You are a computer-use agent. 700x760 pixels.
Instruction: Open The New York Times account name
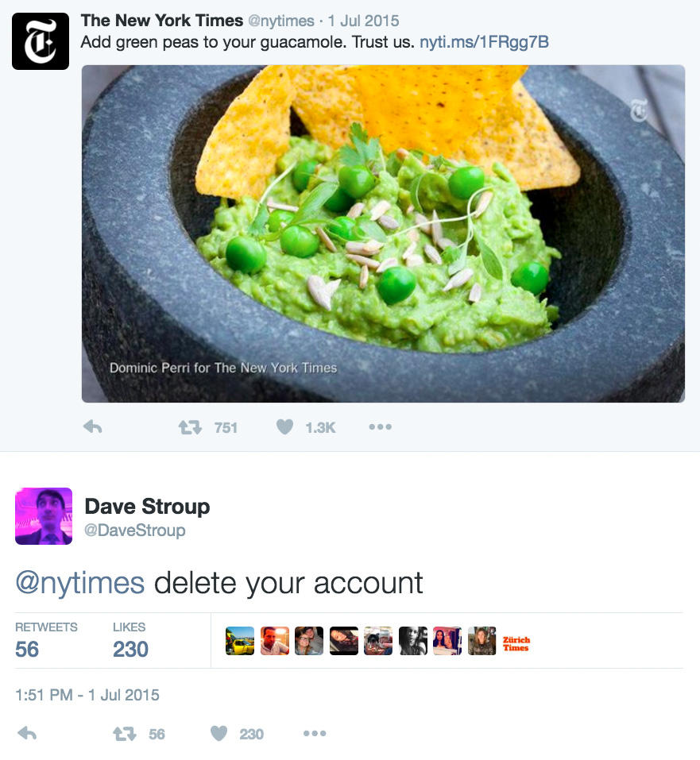tap(162, 21)
